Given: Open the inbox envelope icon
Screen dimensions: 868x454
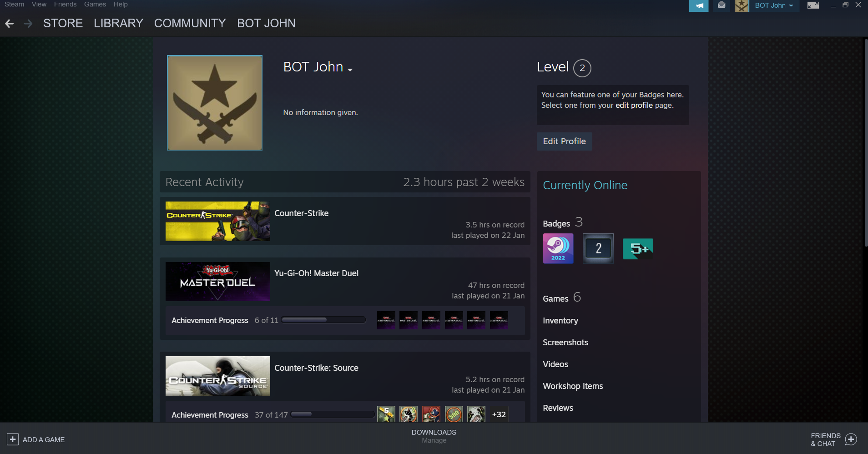Looking at the screenshot, I should click(722, 5).
